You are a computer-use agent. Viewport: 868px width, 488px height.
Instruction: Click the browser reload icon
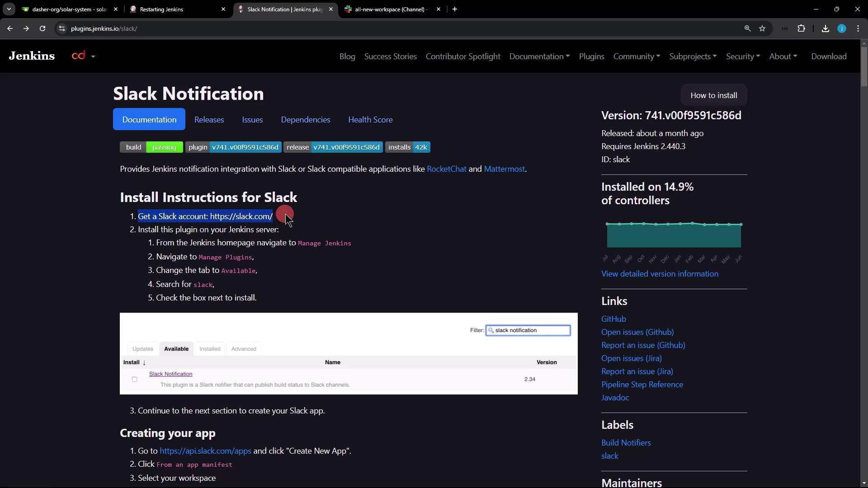coord(42,28)
